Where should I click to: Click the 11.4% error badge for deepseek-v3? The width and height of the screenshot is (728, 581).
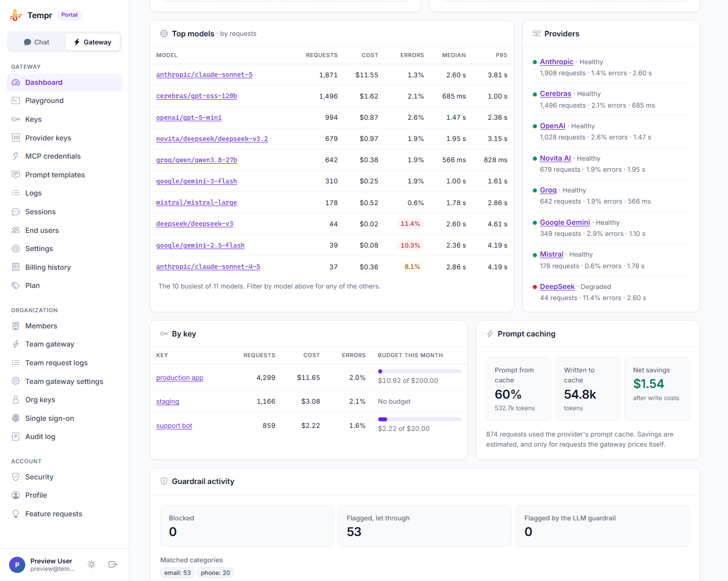[410, 224]
